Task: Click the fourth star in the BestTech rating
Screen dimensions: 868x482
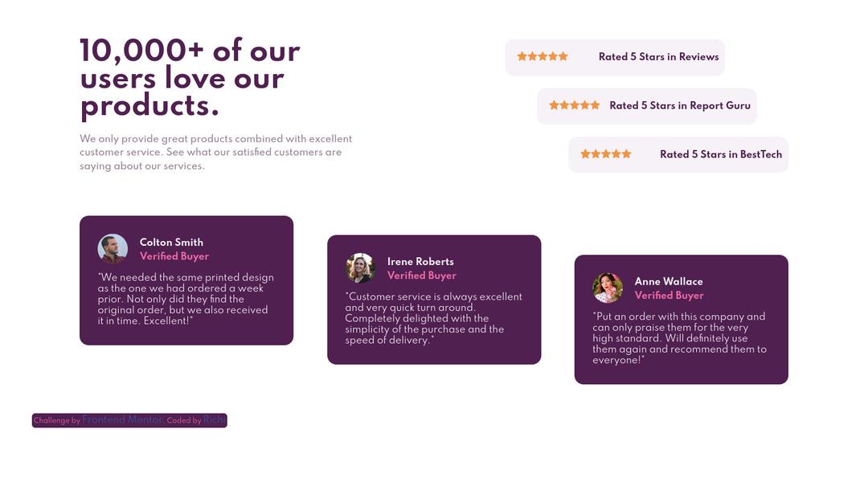Action: pyautogui.click(x=616, y=153)
